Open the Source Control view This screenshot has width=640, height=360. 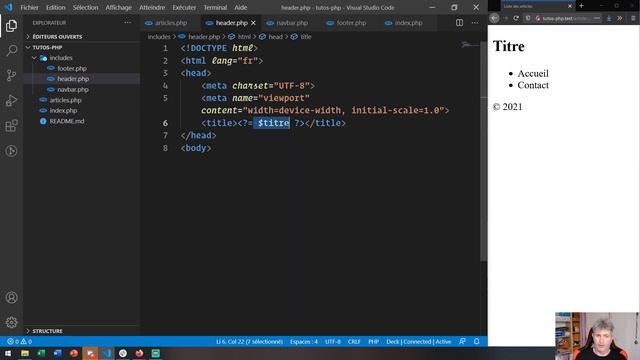[11, 76]
